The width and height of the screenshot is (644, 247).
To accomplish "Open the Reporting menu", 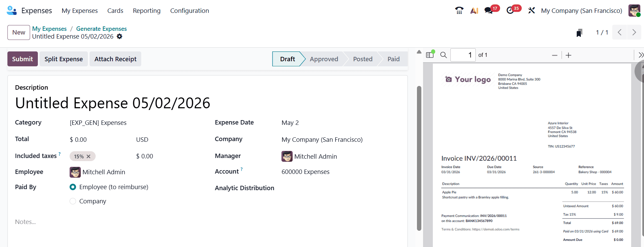I will [x=147, y=10].
